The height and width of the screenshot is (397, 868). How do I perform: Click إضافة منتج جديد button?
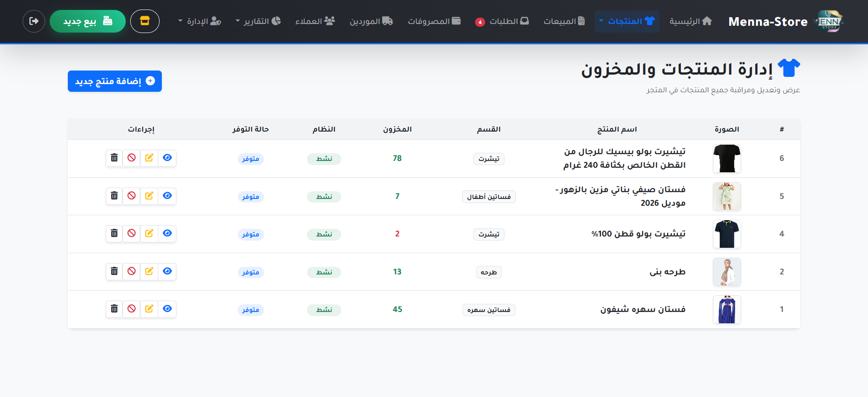click(x=115, y=81)
